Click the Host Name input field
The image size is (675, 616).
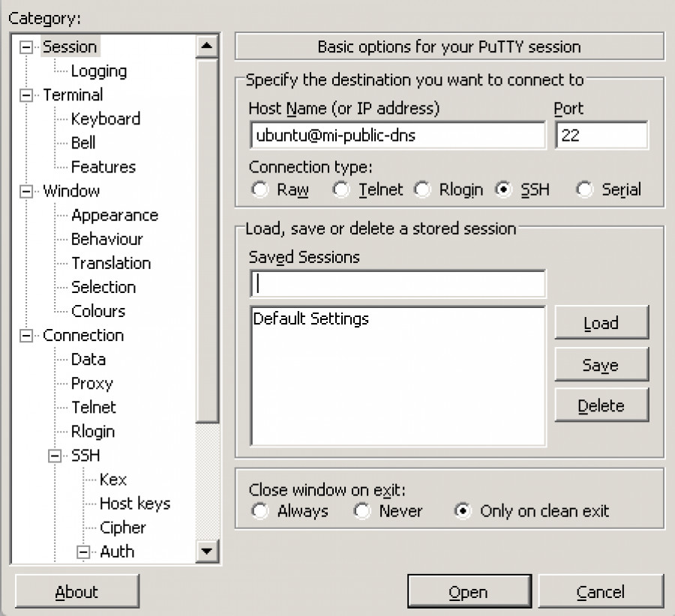coord(397,136)
